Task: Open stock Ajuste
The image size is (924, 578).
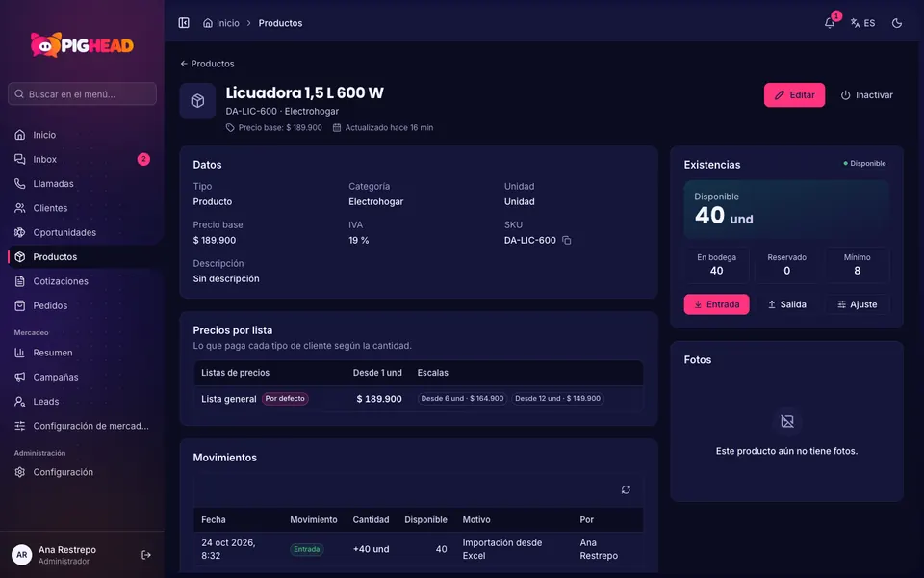Action: 858,304
